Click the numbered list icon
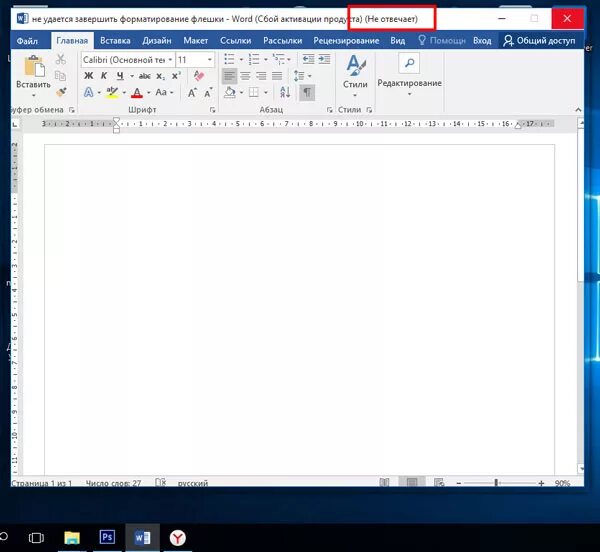The width and height of the screenshot is (600, 552). pos(253,59)
